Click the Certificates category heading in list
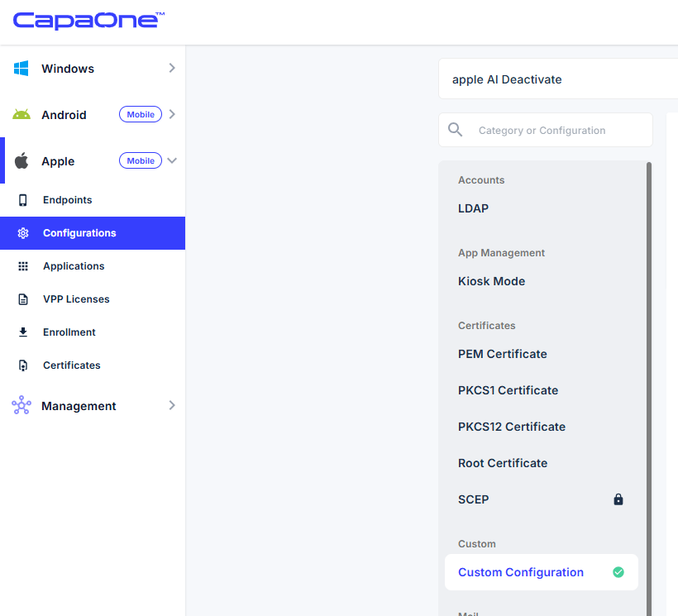The image size is (678, 616). click(487, 326)
